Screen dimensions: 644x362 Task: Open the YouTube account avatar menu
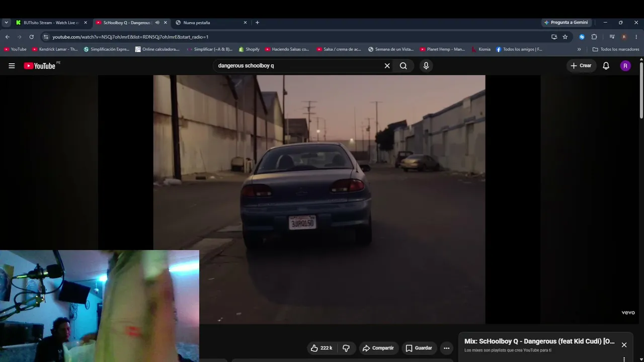(x=625, y=66)
